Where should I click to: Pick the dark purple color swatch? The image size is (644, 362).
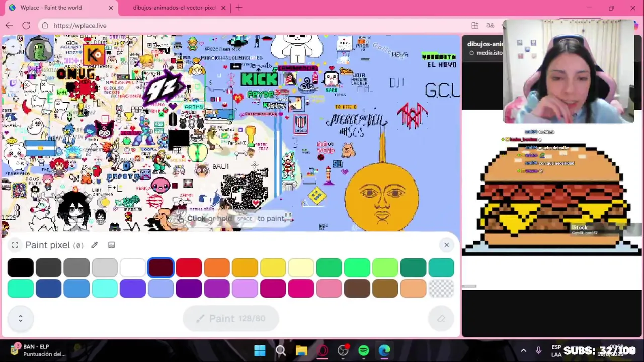coord(189,289)
